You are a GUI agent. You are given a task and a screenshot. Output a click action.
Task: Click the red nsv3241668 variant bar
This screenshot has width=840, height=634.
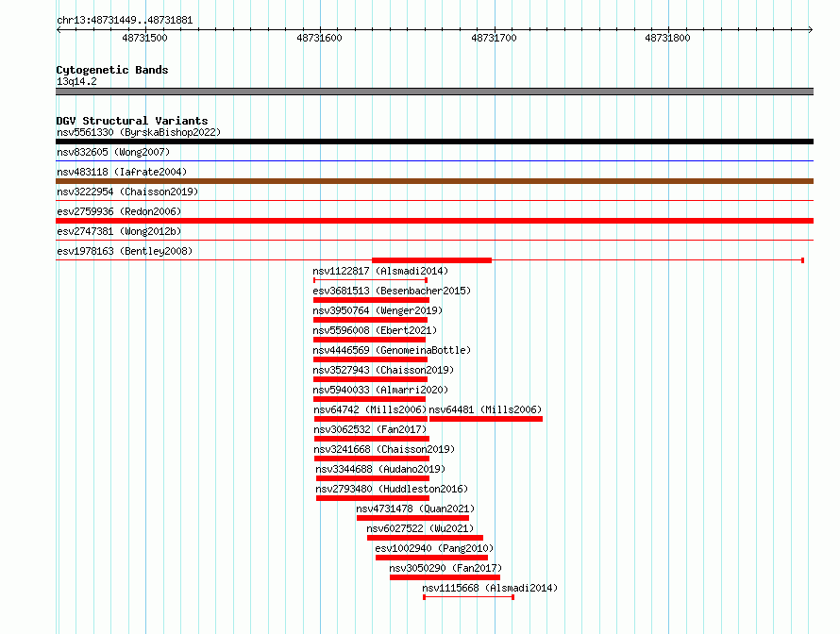point(372,459)
